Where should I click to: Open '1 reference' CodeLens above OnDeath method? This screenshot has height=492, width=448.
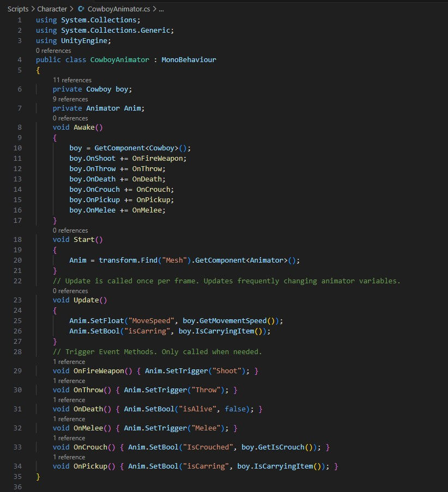(69, 400)
